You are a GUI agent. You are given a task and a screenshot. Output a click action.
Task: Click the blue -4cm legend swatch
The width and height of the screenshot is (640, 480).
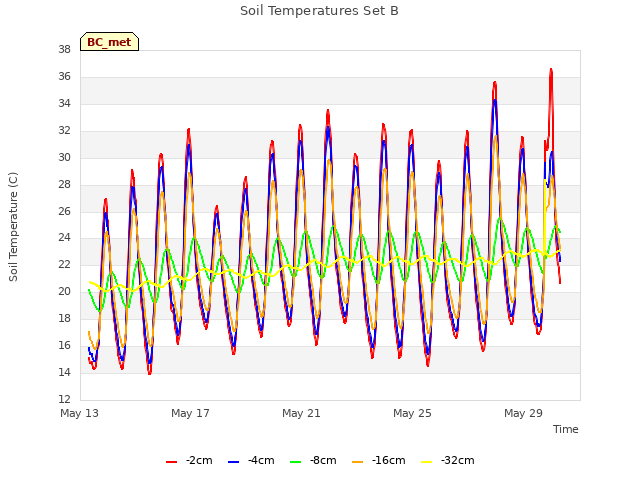coord(233,462)
